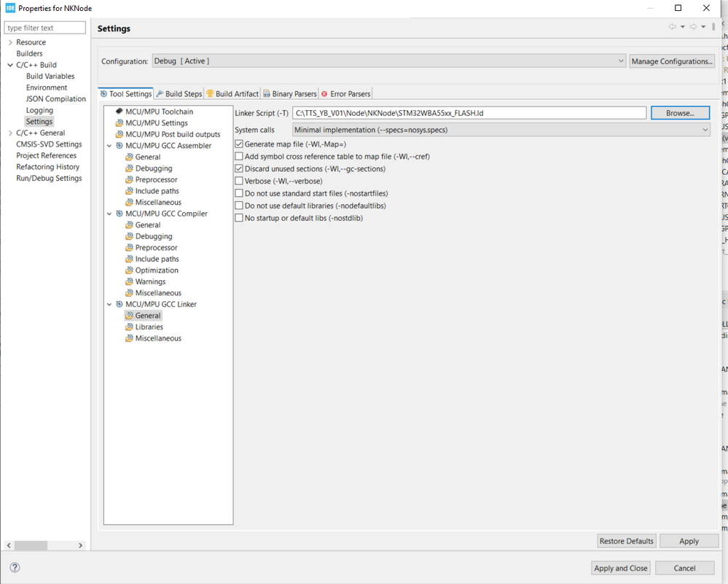Image resolution: width=728 pixels, height=584 pixels.
Task: Focus the type filter text field
Action: [x=45, y=28]
